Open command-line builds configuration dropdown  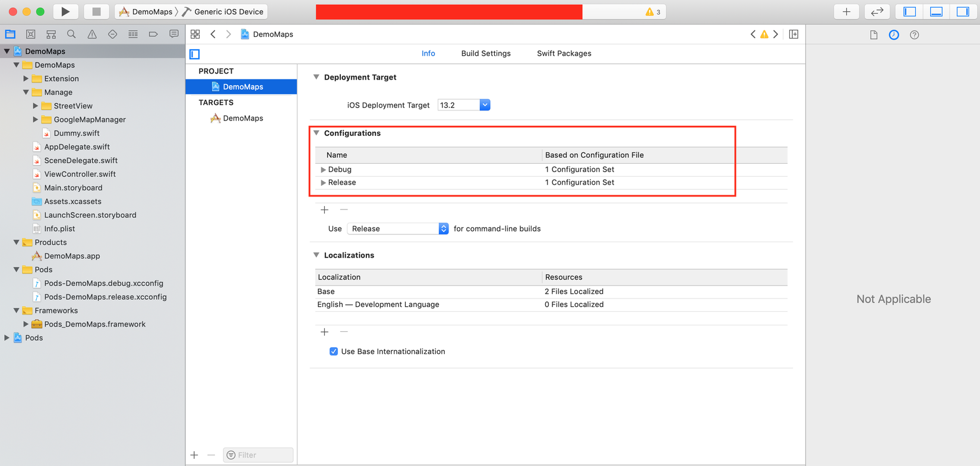[398, 229]
